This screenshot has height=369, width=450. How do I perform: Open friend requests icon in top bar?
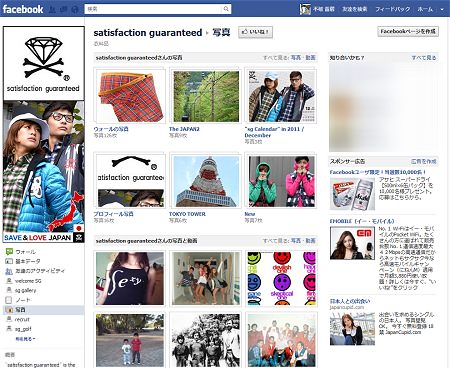52,9
